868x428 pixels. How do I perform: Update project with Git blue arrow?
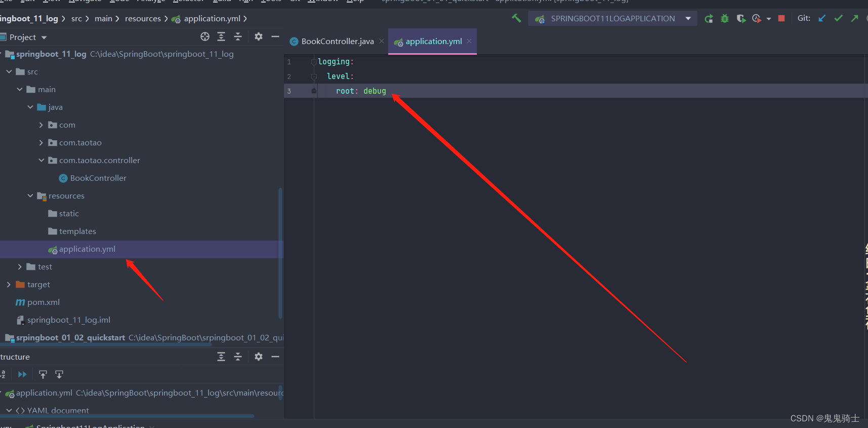[x=822, y=18]
